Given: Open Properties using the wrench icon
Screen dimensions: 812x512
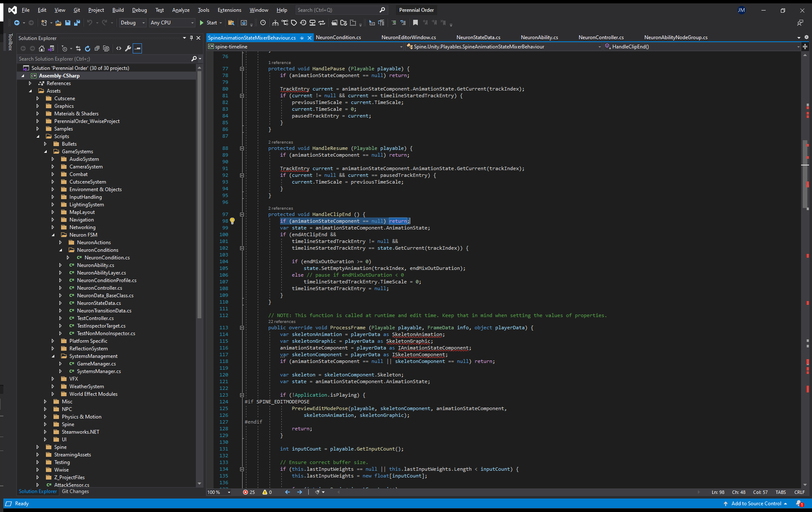Looking at the screenshot, I should click(x=128, y=48).
